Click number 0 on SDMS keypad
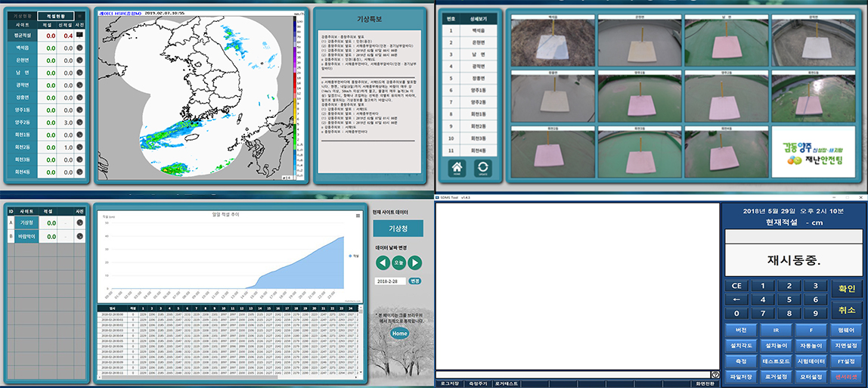Image resolution: width=868 pixels, height=388 pixels. tap(736, 313)
